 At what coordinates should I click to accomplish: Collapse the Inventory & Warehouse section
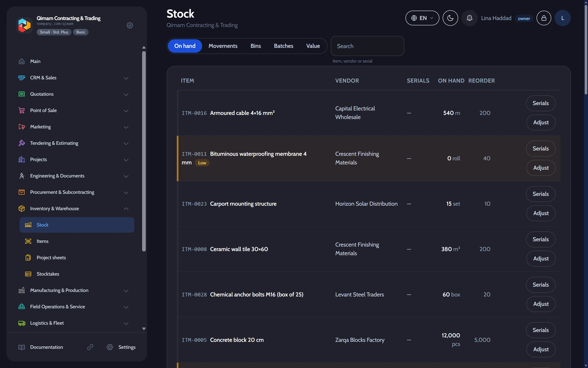[126, 209]
